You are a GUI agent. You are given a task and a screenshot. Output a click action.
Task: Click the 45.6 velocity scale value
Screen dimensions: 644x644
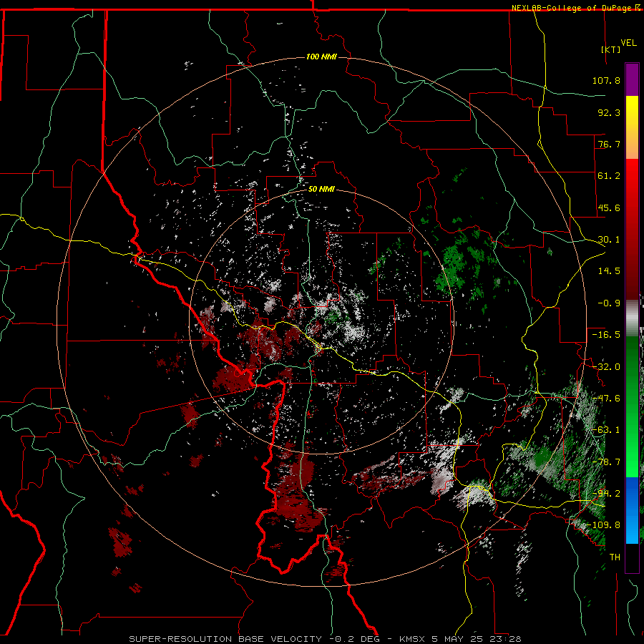pos(609,208)
